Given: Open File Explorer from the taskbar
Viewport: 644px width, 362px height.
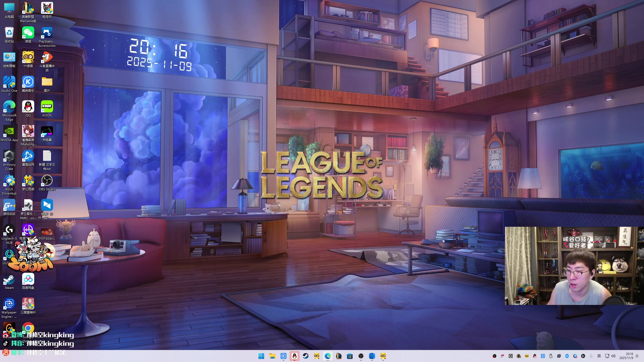Looking at the screenshot, I should pyautogui.click(x=272, y=356).
